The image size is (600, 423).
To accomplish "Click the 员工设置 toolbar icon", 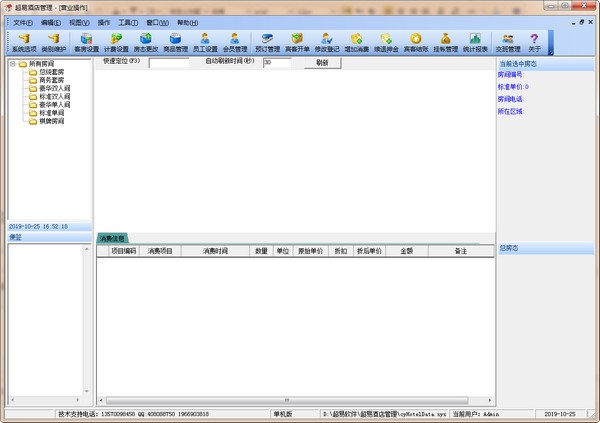I will point(204,41).
